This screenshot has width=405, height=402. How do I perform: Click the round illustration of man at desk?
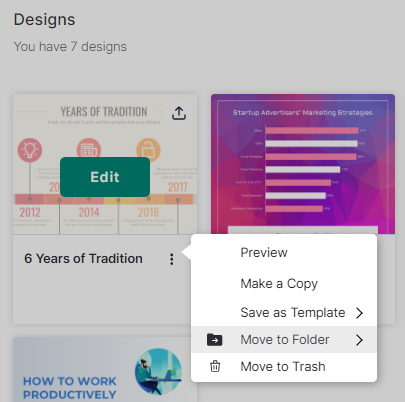(158, 372)
